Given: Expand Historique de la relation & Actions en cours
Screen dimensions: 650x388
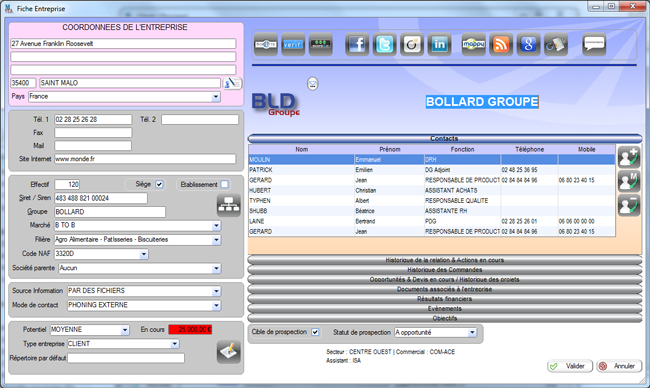Looking at the screenshot, I should click(x=445, y=260).
